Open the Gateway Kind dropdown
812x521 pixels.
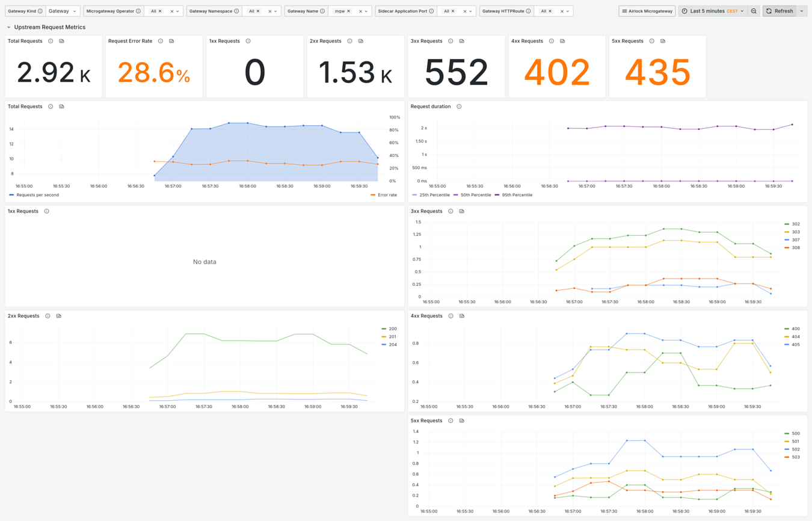[63, 11]
